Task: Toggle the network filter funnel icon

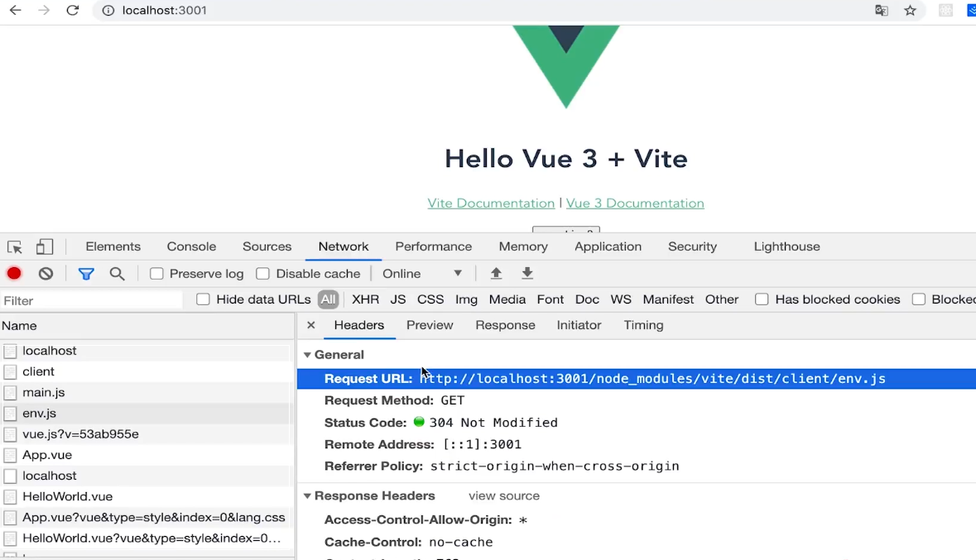Action: (x=86, y=274)
